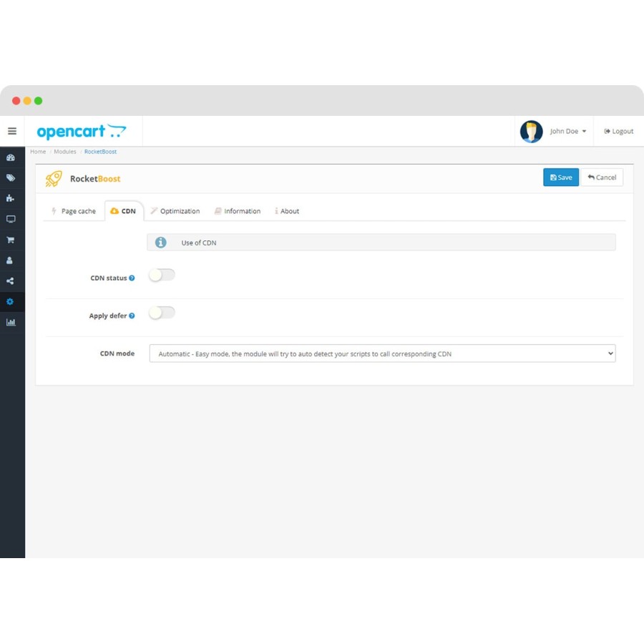
Task: Click the RocketBoost rocket icon
Action: pyautogui.click(x=54, y=179)
